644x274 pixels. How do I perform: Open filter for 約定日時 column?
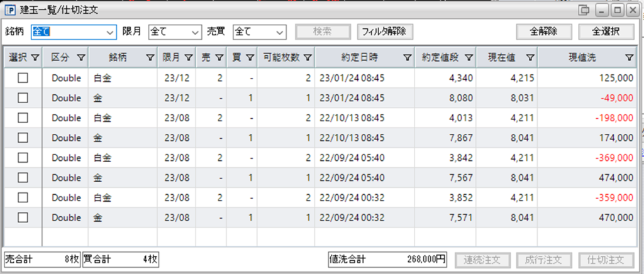click(407, 58)
